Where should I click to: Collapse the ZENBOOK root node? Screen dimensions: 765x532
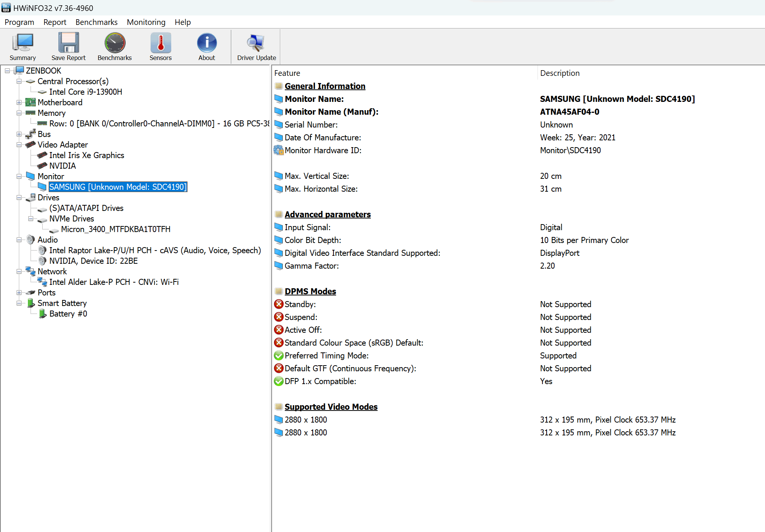(x=8, y=71)
